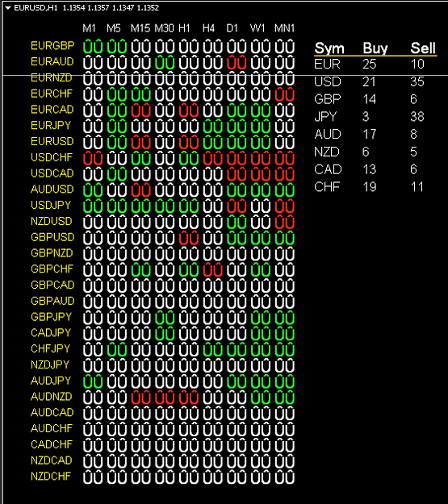Click the red EURUSD H1 signal arrows

point(189,142)
